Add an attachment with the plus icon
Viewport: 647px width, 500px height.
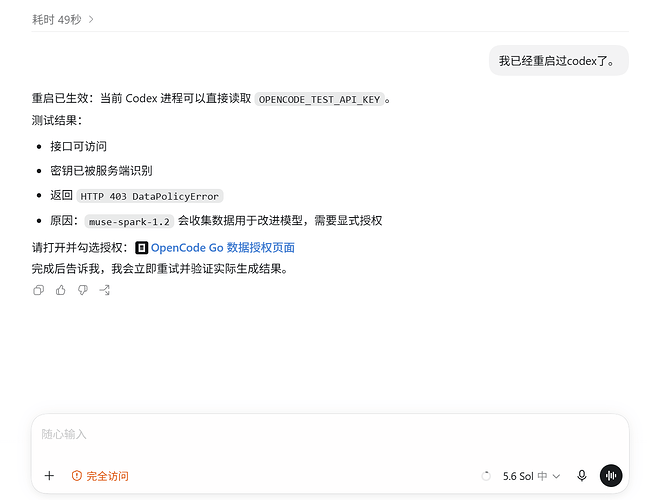(49, 476)
